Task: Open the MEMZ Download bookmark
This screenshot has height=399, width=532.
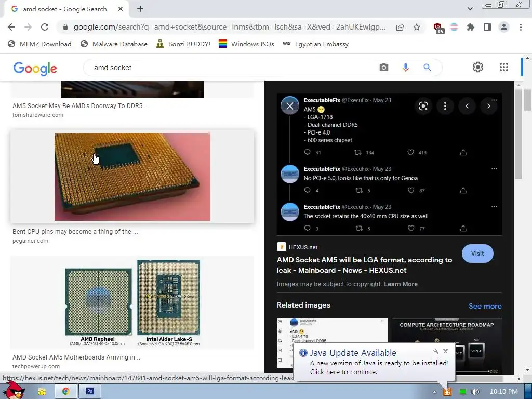Action: pos(39,44)
